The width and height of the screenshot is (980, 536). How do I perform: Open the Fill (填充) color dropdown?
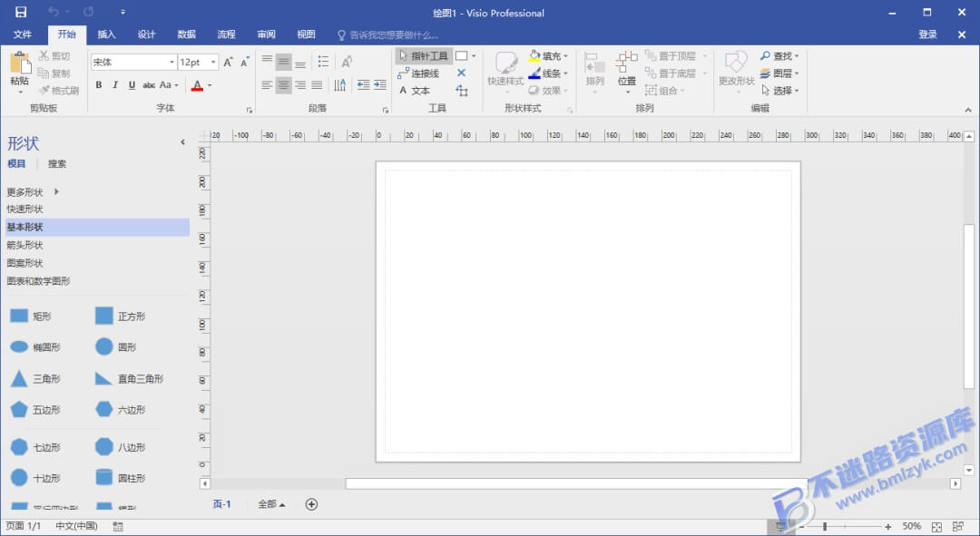point(565,56)
